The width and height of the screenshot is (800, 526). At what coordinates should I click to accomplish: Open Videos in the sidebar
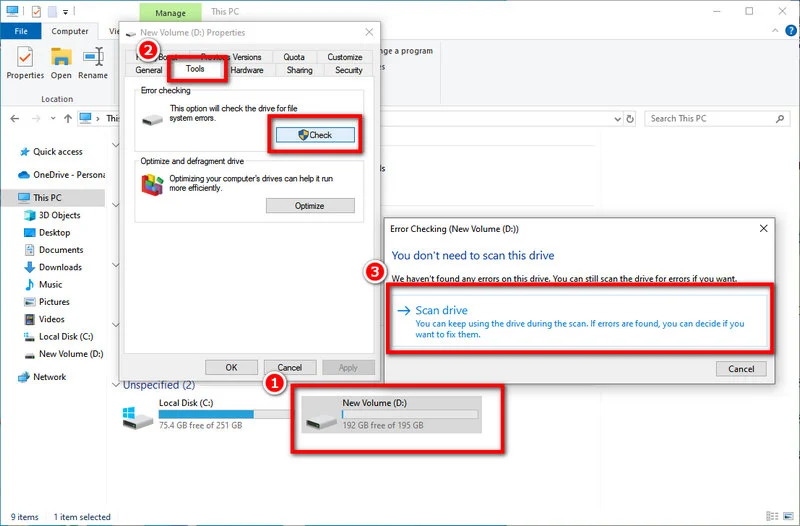(x=51, y=319)
